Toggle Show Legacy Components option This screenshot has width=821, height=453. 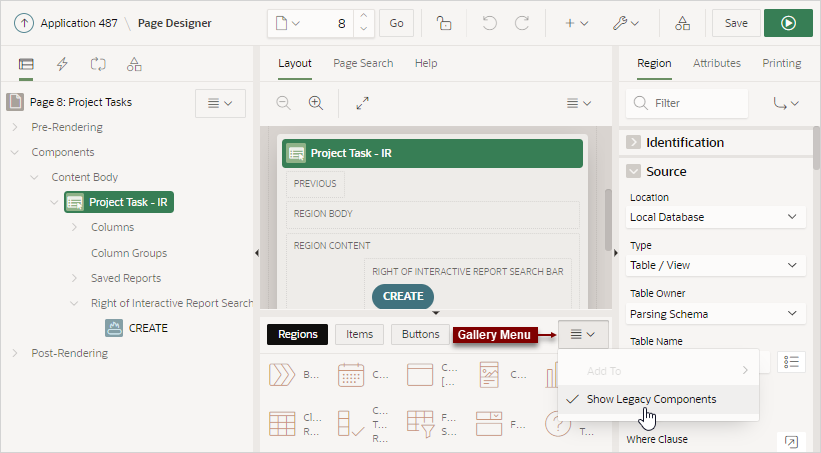659,399
